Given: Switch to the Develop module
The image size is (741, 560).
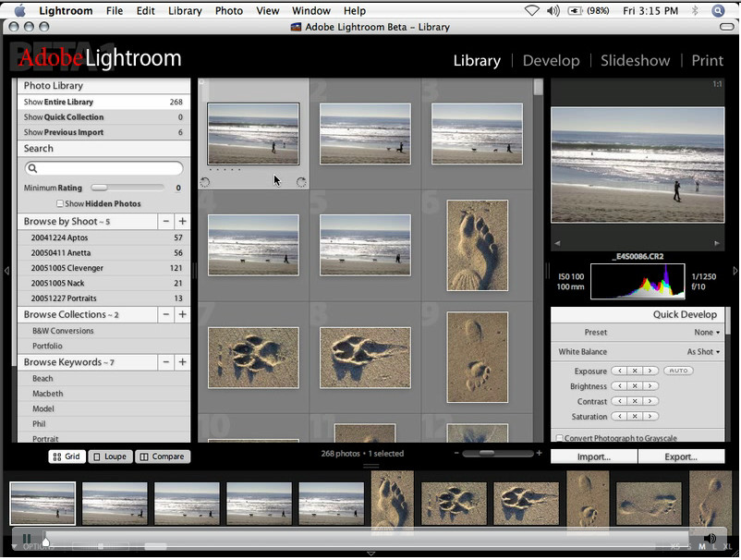Looking at the screenshot, I should coord(551,60).
